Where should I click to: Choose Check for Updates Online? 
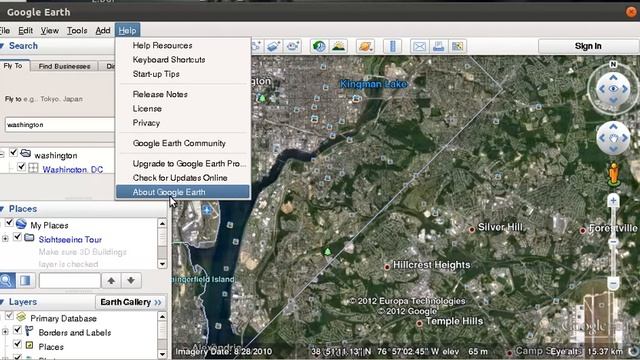(183, 178)
